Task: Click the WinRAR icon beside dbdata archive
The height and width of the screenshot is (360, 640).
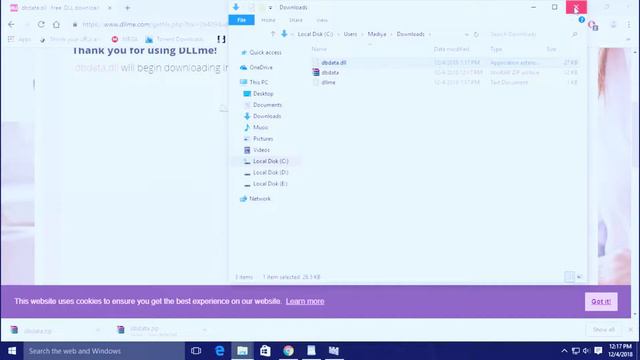Action: click(x=316, y=72)
